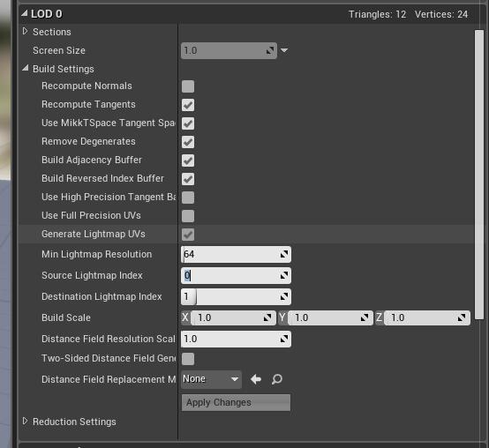Image resolution: width=489 pixels, height=448 pixels.
Task: Click the Build Scale Y value field
Action: pos(330,317)
